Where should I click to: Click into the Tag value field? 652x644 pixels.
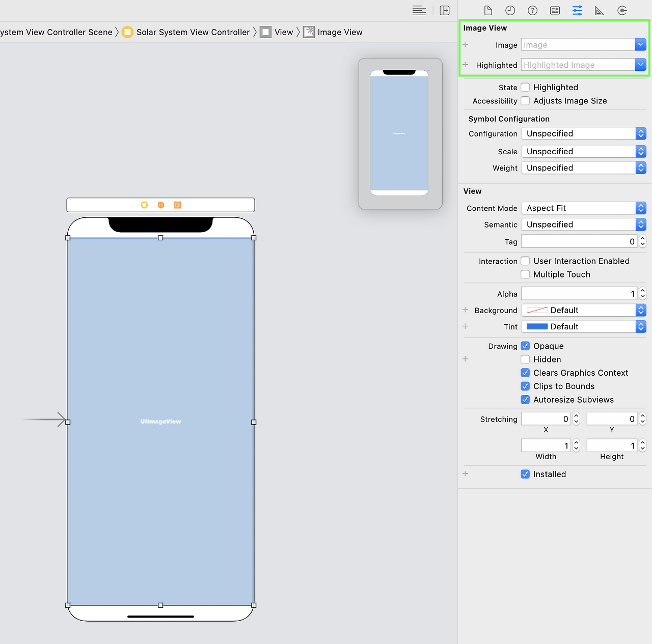coord(580,241)
